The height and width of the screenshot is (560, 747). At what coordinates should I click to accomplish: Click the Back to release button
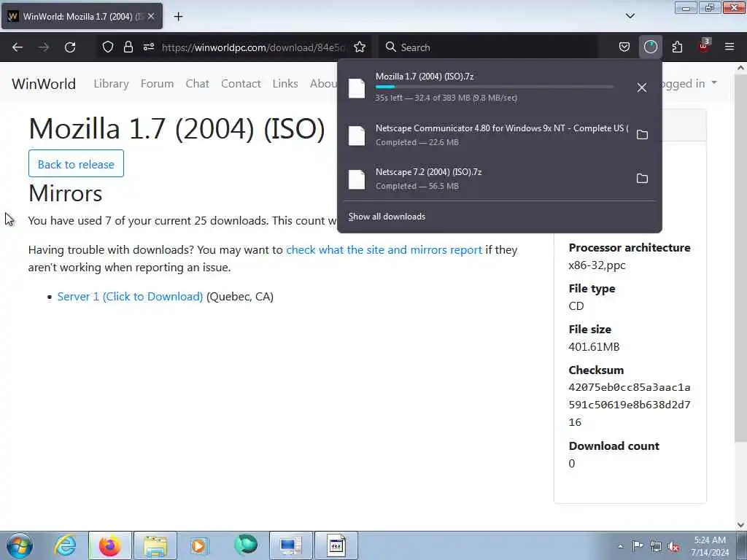(76, 164)
